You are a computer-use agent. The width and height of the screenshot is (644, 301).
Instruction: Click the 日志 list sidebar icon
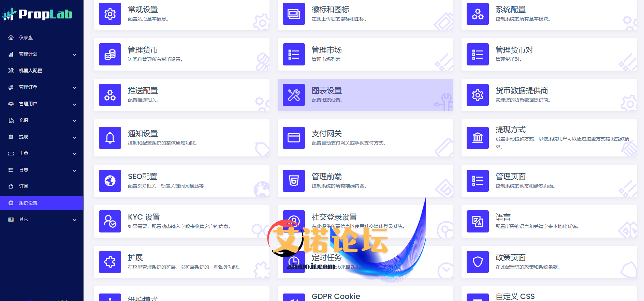(11, 170)
